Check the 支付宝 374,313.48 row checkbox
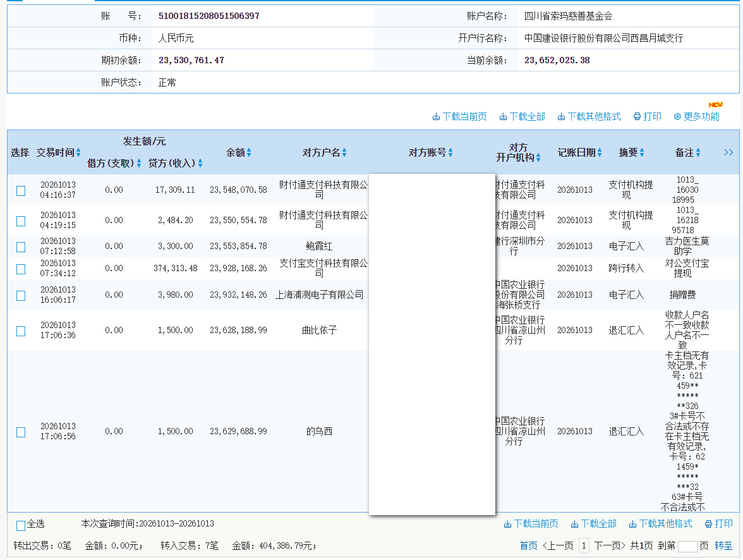This screenshot has width=743, height=560. pyautogui.click(x=21, y=269)
